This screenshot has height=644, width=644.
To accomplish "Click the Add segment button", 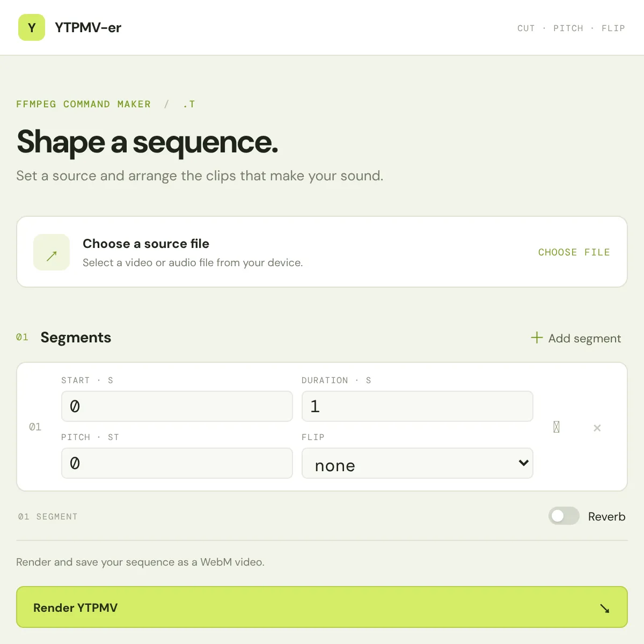I will [x=576, y=338].
